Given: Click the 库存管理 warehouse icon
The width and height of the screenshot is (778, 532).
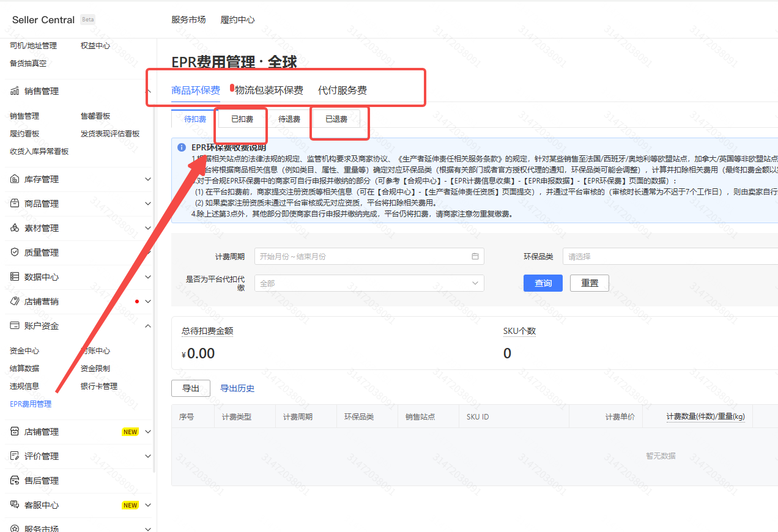Looking at the screenshot, I should 15,179.
